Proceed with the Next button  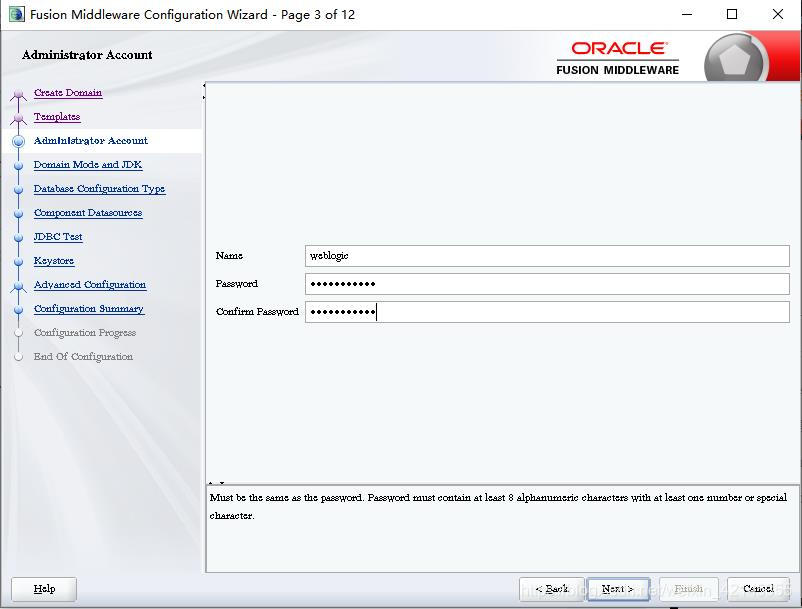[618, 589]
